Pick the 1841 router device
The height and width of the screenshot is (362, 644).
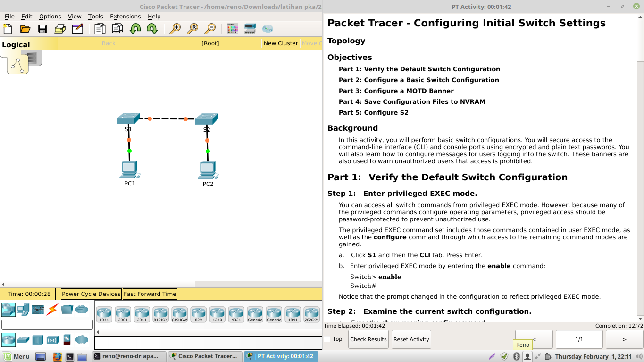point(293,314)
